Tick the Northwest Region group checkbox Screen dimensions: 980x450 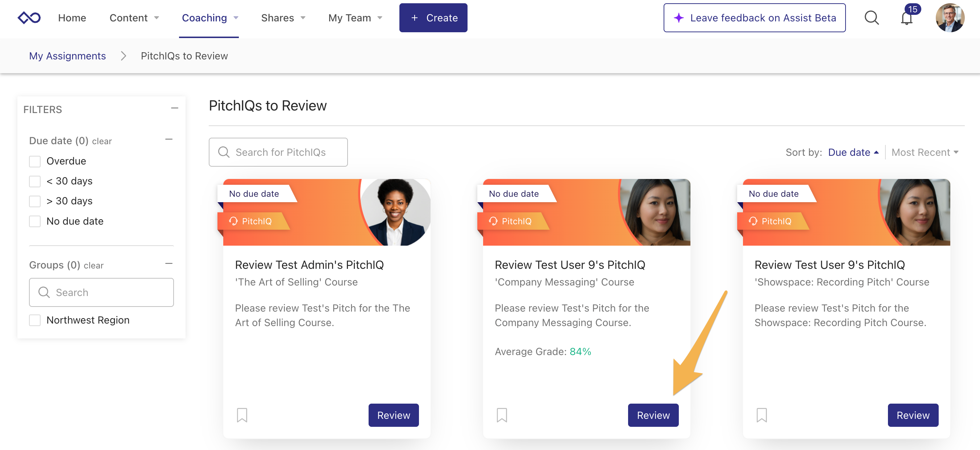(x=35, y=320)
